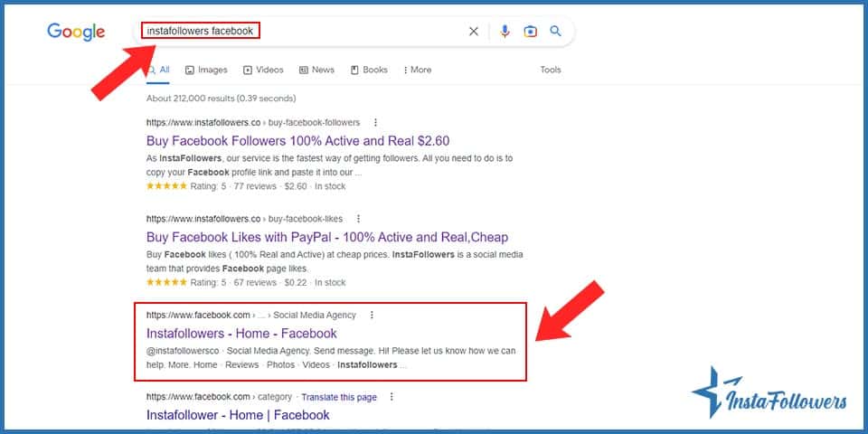Image resolution: width=868 pixels, height=434 pixels.
Task: Click the magnifier search button
Action: tap(556, 31)
